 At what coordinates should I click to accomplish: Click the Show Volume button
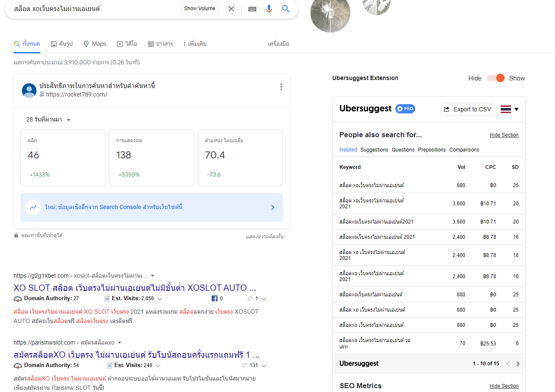click(200, 8)
